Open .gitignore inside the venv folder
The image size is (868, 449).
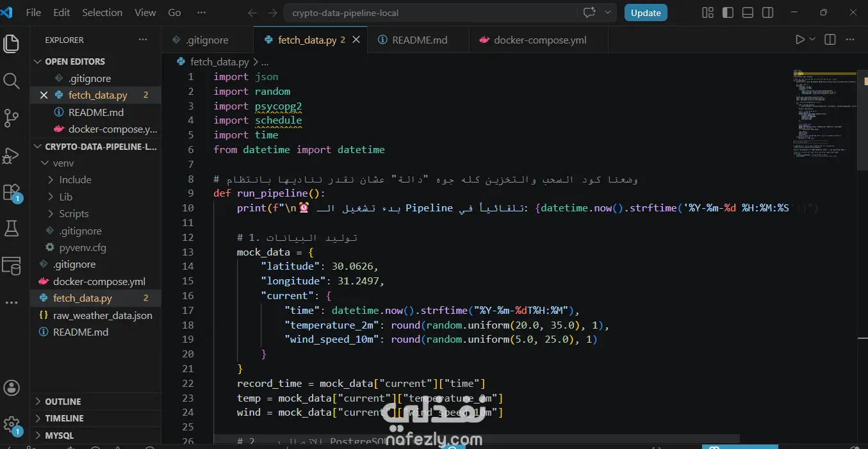(95, 231)
